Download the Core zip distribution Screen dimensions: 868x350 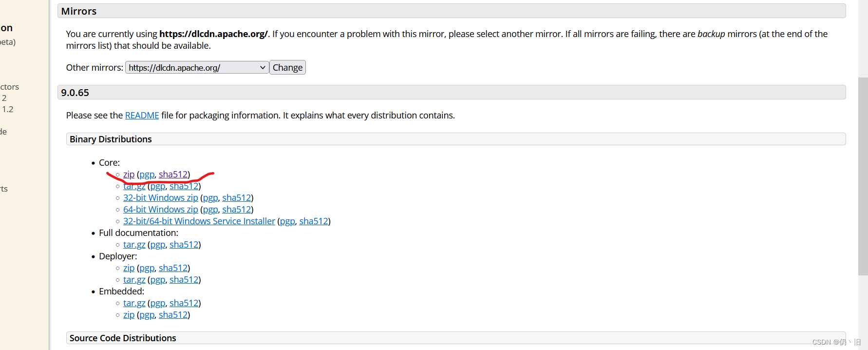[x=129, y=174]
